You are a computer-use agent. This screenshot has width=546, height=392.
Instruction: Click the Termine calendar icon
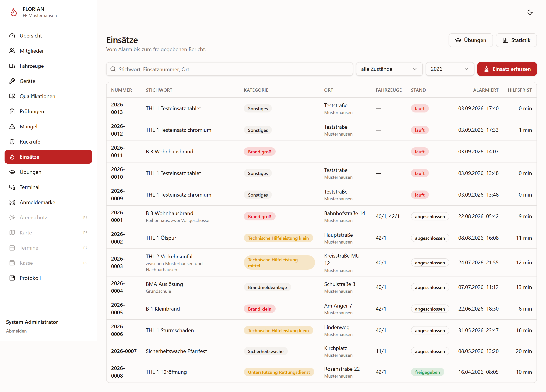point(12,248)
